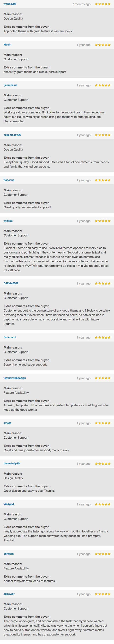114x644 pixels.
Task: Open mikemccoy86 profile link
Action: 12,135
